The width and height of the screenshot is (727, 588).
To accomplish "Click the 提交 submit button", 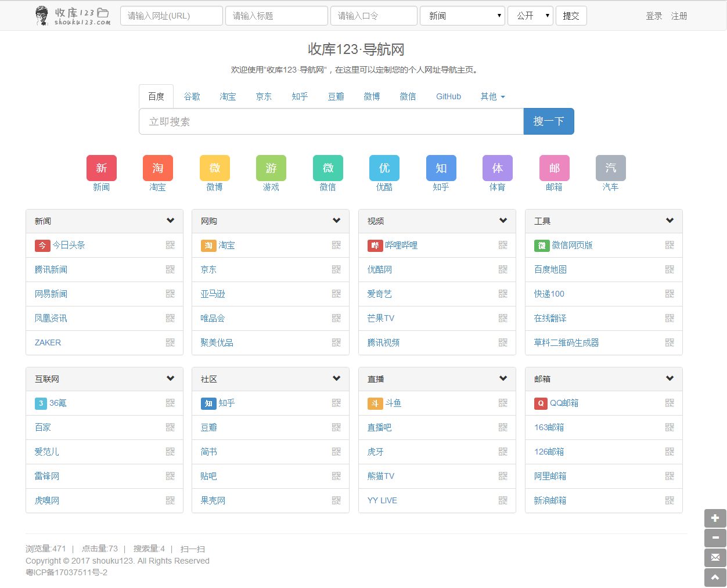I will [571, 16].
